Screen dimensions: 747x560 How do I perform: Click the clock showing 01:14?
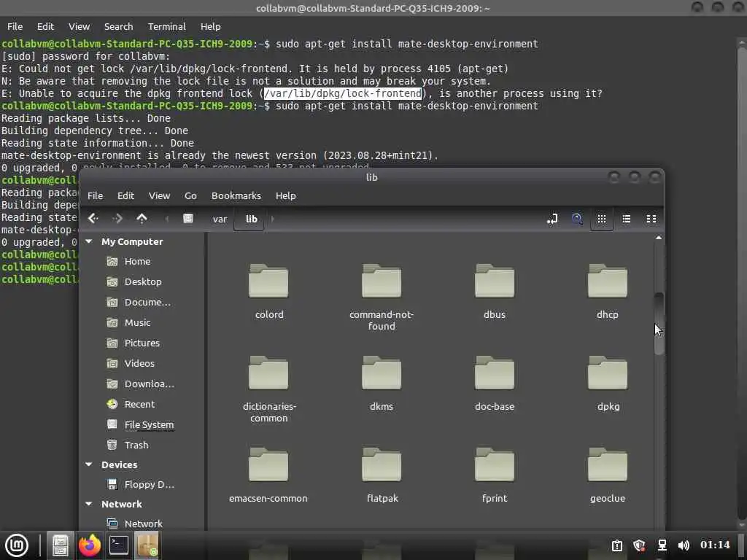715,545
